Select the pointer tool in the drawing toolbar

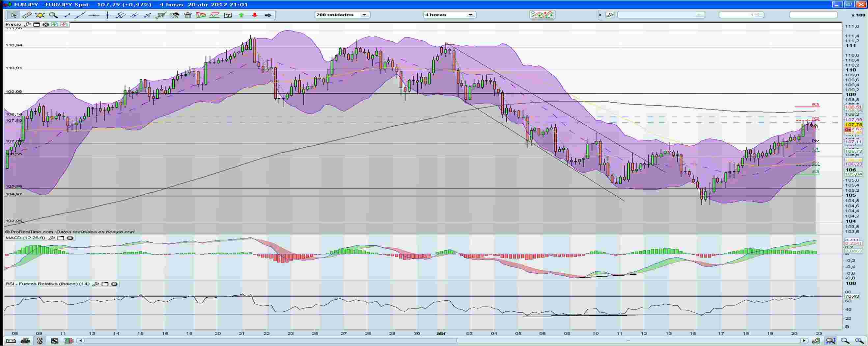(14, 15)
